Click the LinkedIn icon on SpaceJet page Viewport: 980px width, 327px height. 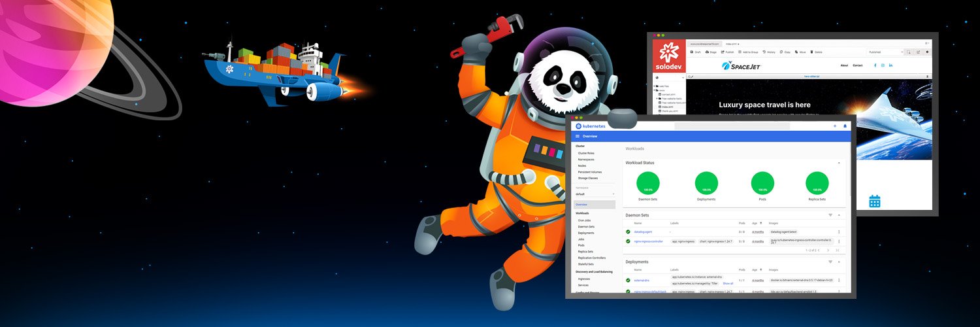click(890, 65)
